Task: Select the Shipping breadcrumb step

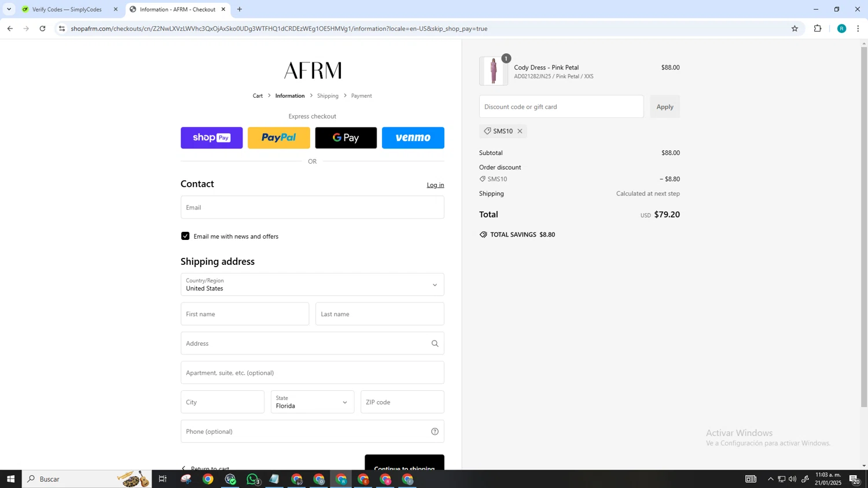Action: pyautogui.click(x=328, y=96)
